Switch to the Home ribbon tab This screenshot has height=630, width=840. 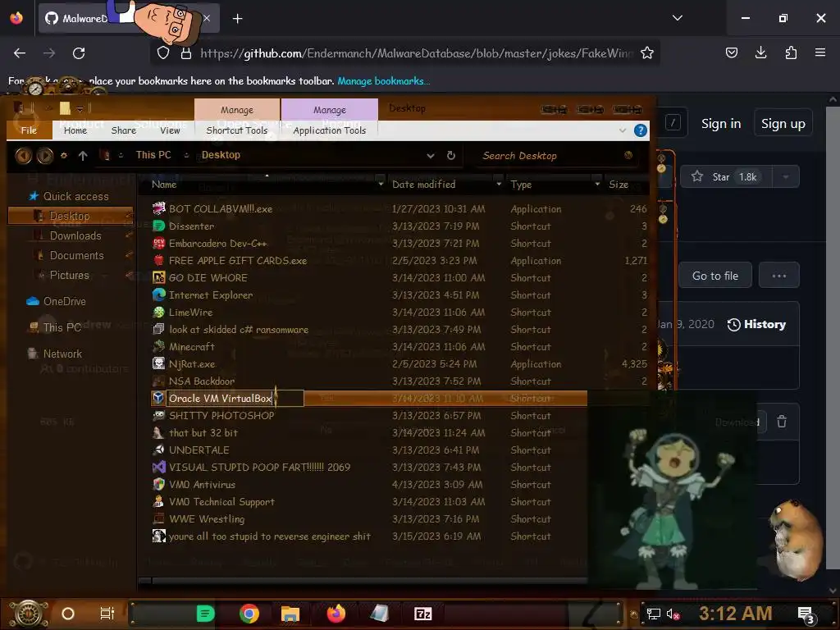tap(75, 130)
